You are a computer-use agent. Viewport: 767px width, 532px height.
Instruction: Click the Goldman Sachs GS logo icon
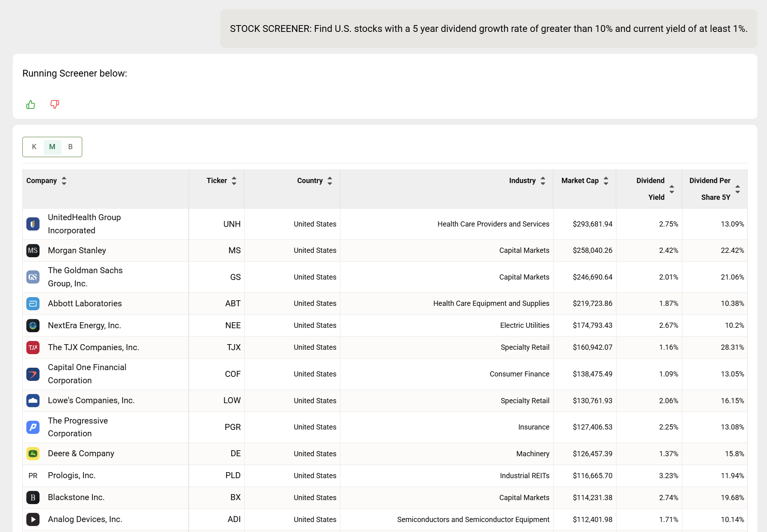coord(33,277)
